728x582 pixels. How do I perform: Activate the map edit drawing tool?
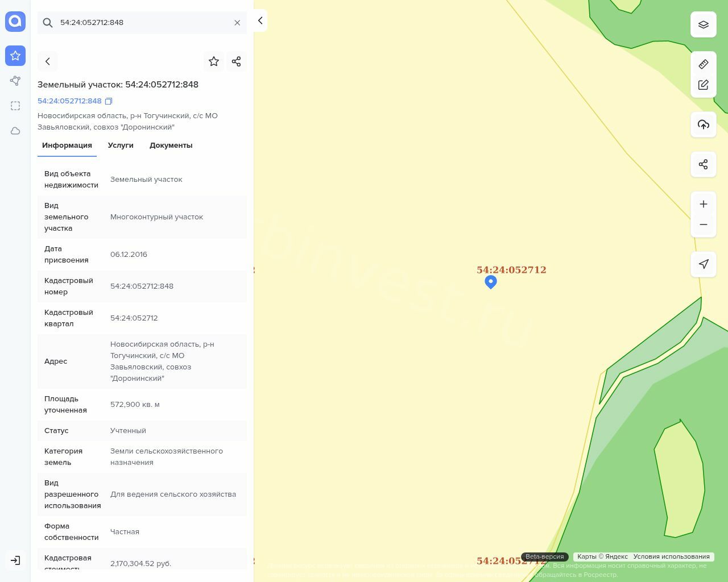click(x=704, y=85)
